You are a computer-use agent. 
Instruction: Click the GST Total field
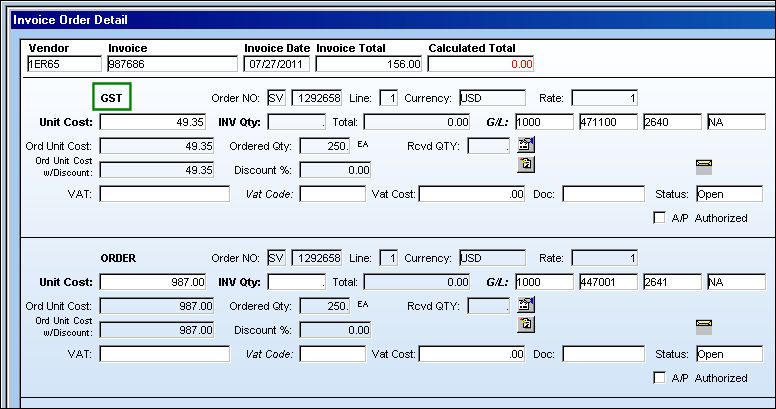click(x=417, y=122)
